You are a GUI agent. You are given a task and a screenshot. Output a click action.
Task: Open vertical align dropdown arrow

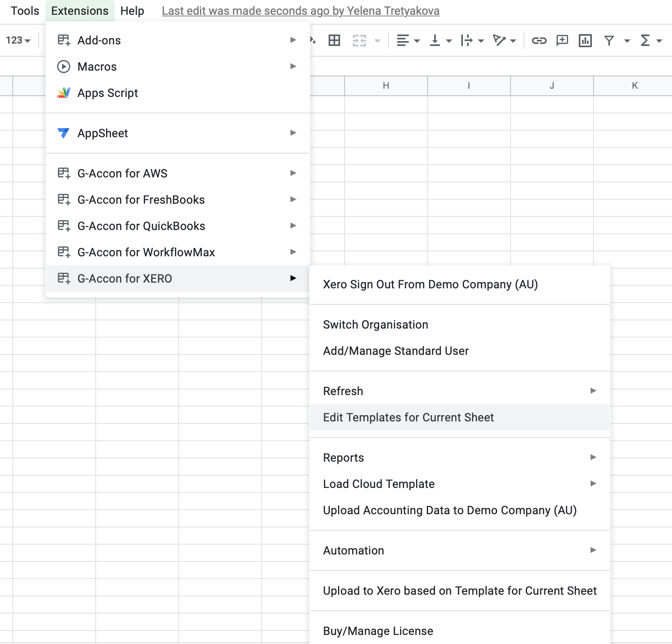[449, 41]
